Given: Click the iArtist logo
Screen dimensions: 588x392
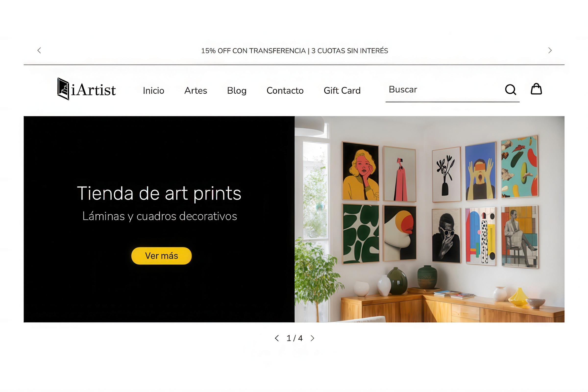Looking at the screenshot, I should coord(86,89).
